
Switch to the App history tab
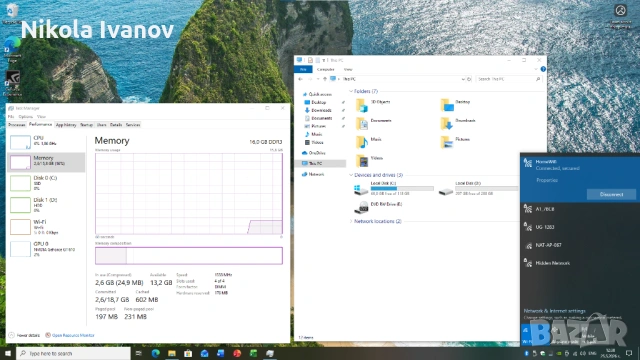pyautogui.click(x=66, y=125)
